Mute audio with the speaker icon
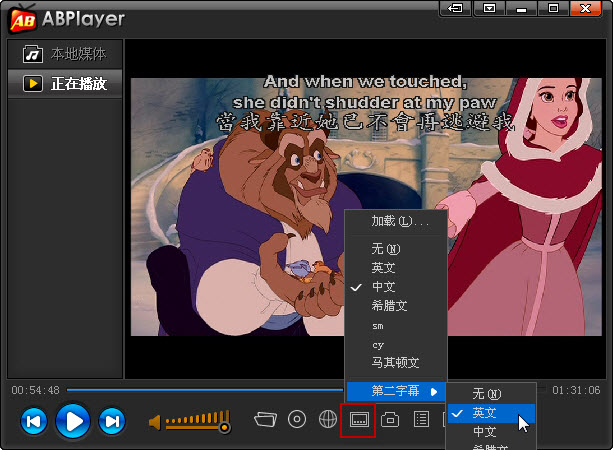The height and width of the screenshot is (450, 613). pos(155,422)
